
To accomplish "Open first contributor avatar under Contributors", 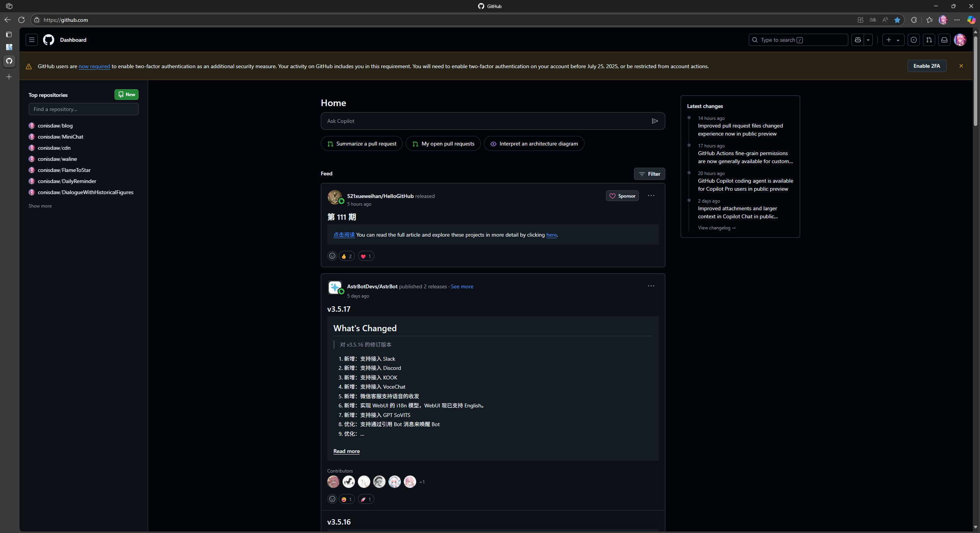I will tap(333, 482).
